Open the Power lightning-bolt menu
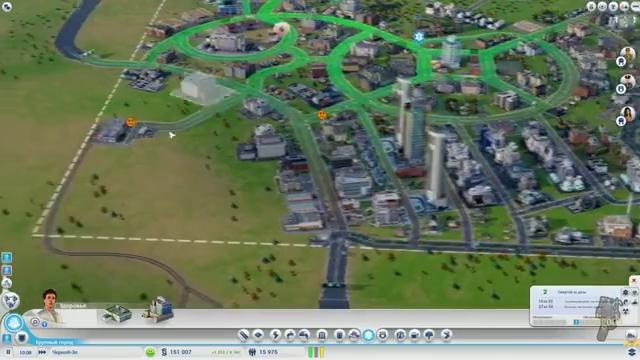 275,335
